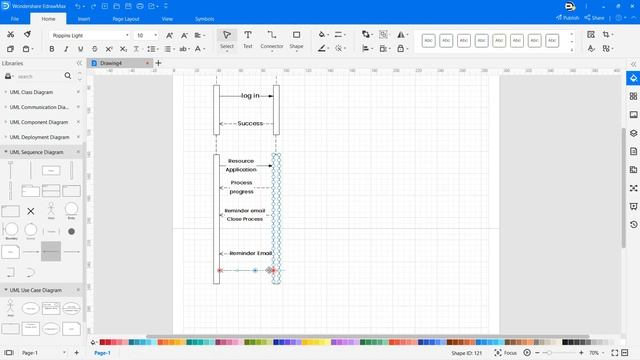
Task: Select the Actor stick figure shape in Sequence library
Action: [51, 211]
